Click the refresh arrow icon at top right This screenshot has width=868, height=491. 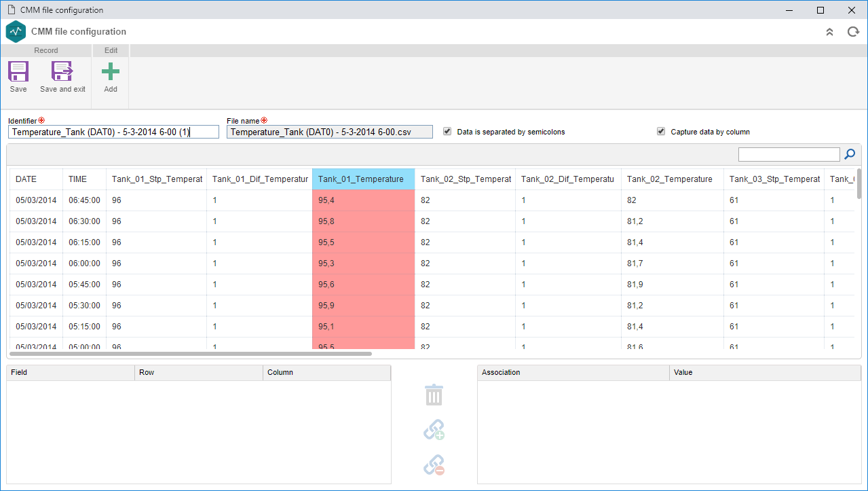[853, 32]
